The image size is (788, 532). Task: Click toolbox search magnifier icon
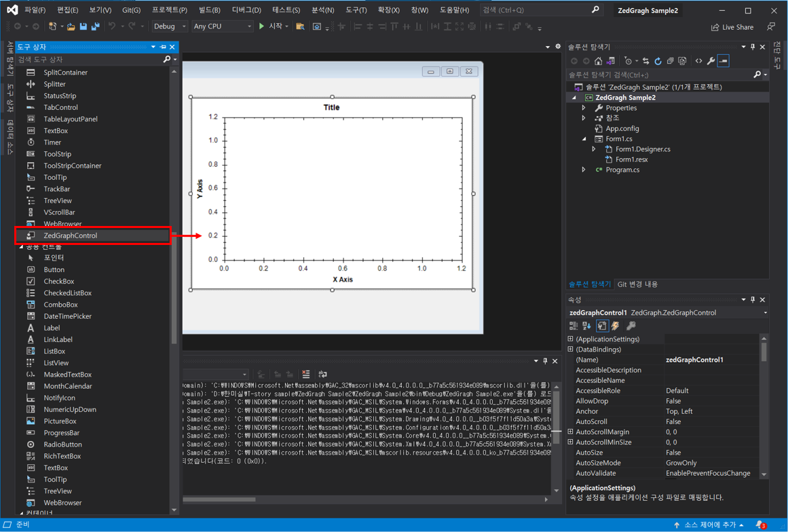click(x=167, y=59)
